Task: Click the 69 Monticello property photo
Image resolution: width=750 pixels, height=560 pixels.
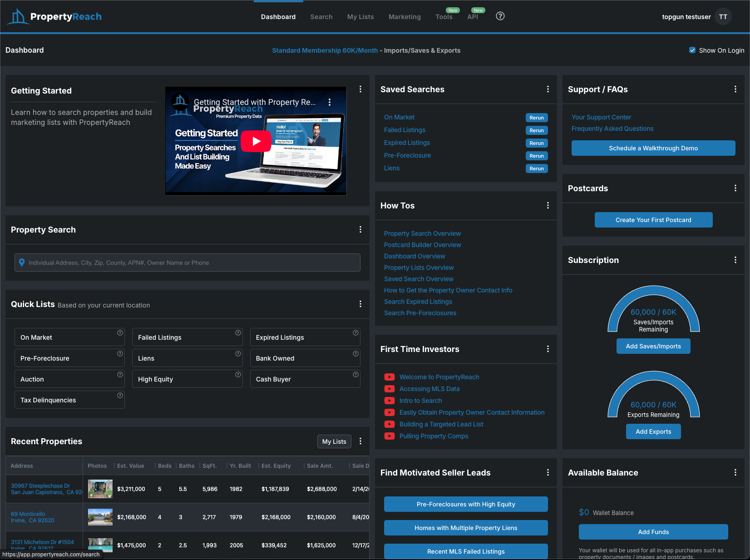Action: [100, 517]
